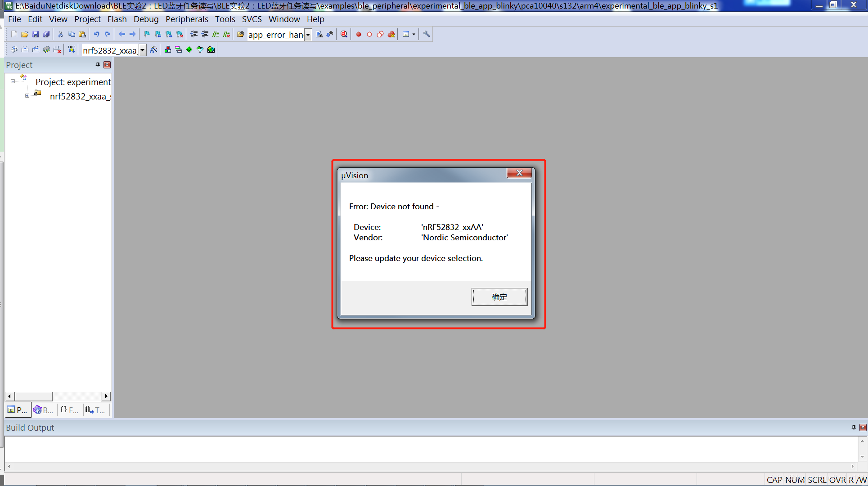
Task: Open Find in Files icon
Action: pyautogui.click(x=241, y=34)
